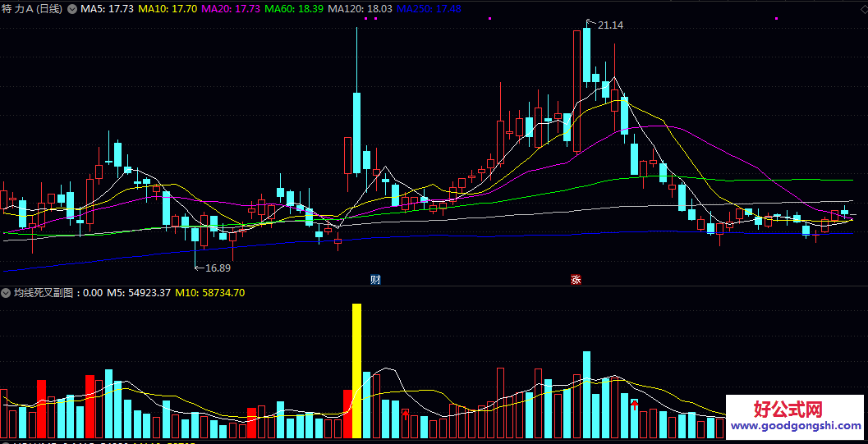868x444 pixels.
Task: Select the M10: 58734.70 volume label
Action: coord(209,293)
